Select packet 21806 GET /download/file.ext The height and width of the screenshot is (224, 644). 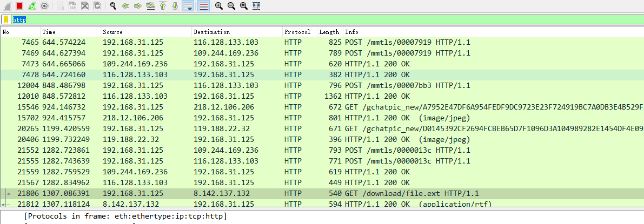[x=322, y=193]
